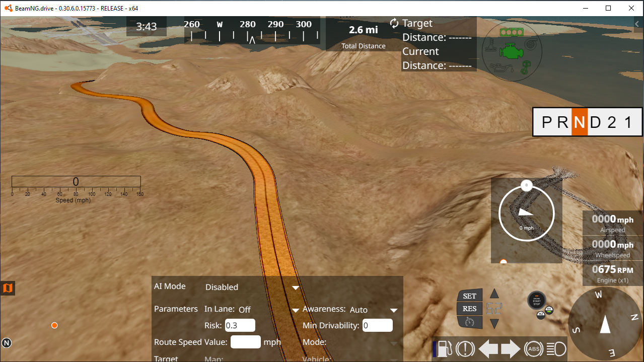This screenshot has height=362, width=644.
Task: Click the Min Drivability input field
Action: (x=377, y=325)
